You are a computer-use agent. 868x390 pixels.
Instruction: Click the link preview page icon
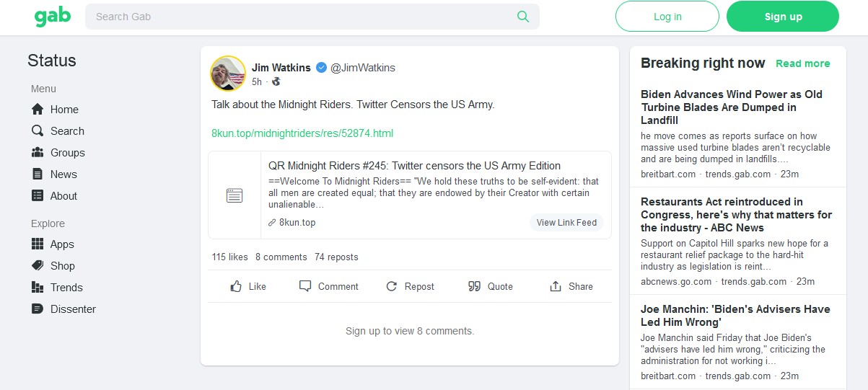tap(234, 195)
